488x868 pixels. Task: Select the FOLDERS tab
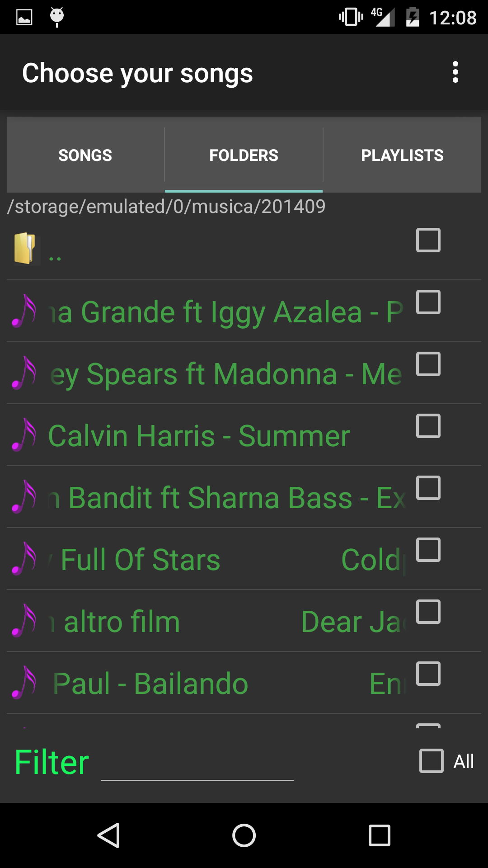(244, 155)
